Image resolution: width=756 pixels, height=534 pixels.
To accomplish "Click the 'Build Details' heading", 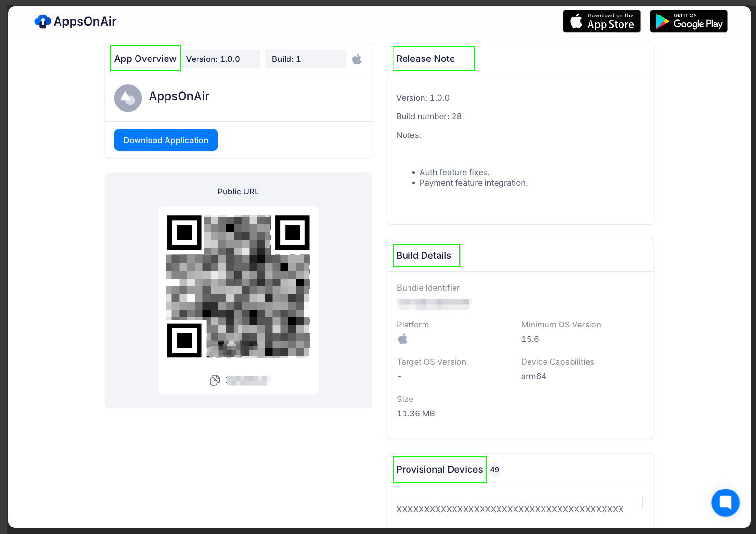I will pos(423,255).
